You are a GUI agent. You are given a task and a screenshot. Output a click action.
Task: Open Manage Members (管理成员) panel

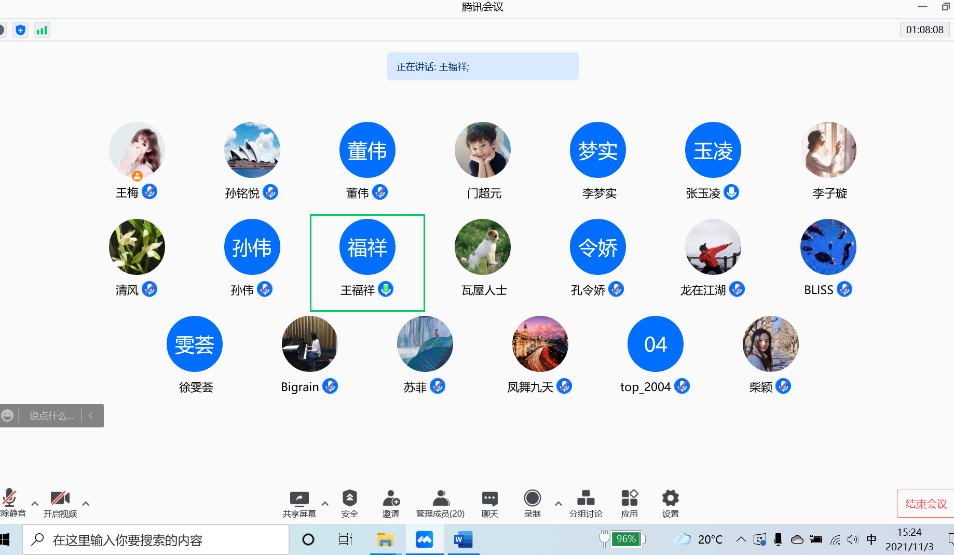(440, 499)
